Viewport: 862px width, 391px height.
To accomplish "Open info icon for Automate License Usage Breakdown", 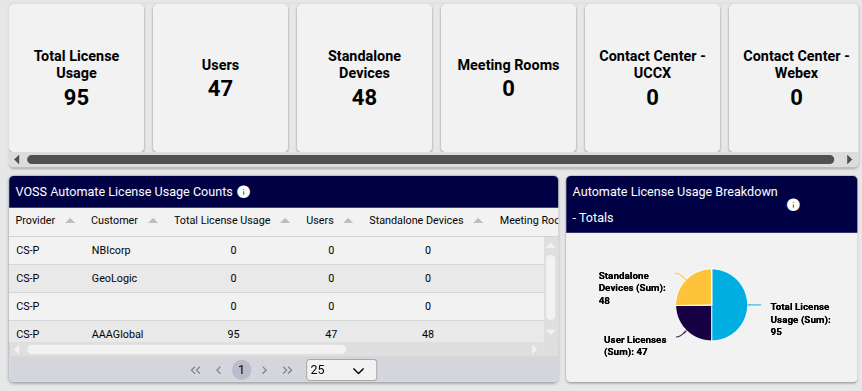I will click(793, 205).
